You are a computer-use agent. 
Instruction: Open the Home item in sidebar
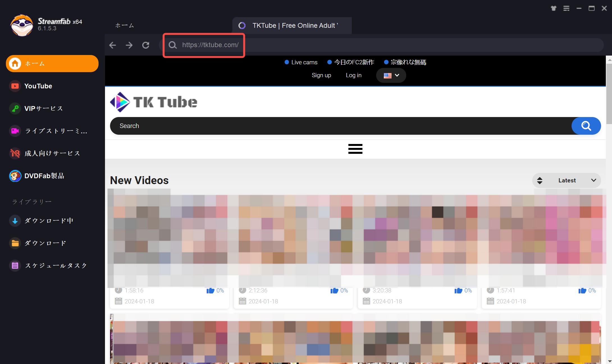pos(52,63)
